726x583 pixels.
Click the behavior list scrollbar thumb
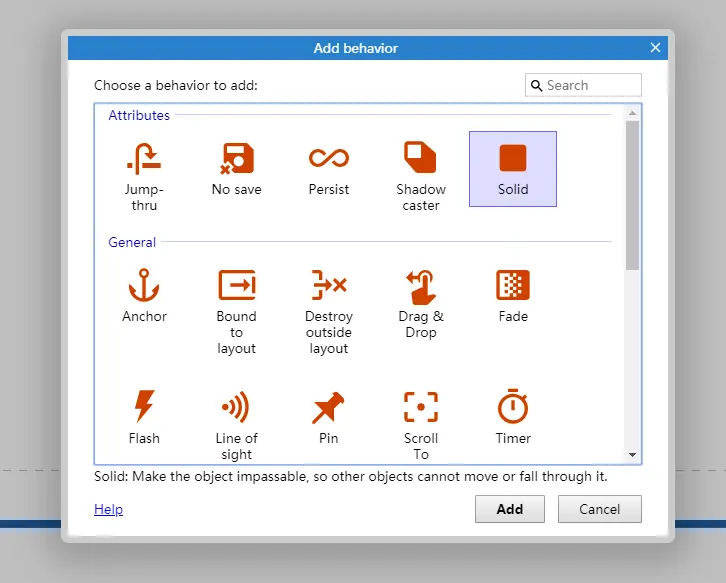tap(632, 195)
